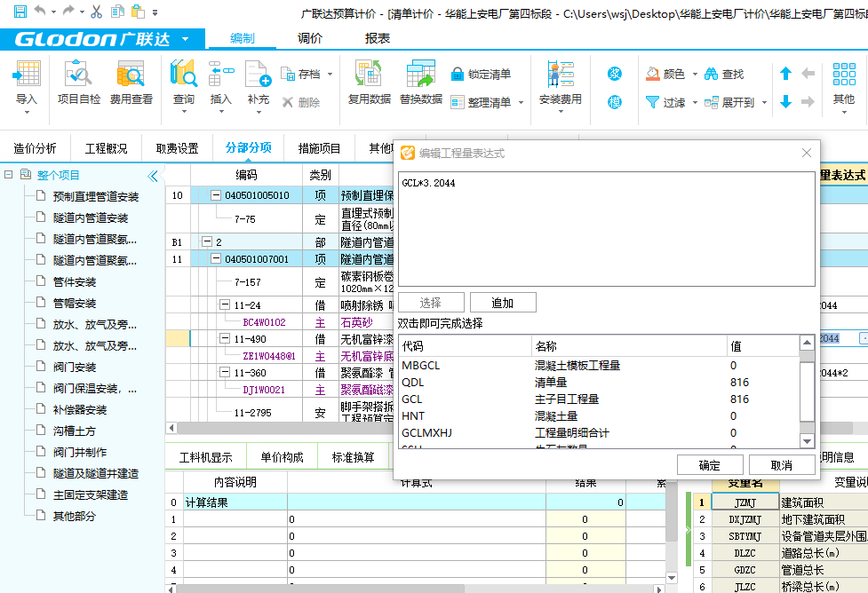Screen dimensions: 868x593
Task: Select 阀门井制作 in project tree
Action: pyautogui.click(x=80, y=452)
